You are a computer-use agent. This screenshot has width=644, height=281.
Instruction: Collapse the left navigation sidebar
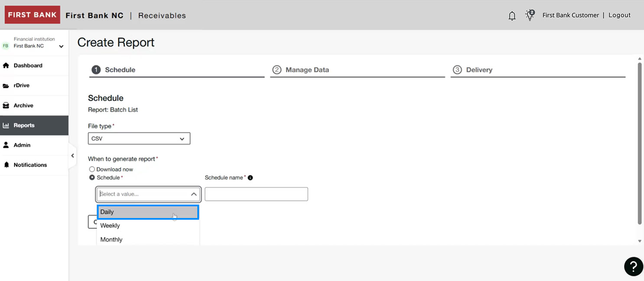tap(72, 155)
